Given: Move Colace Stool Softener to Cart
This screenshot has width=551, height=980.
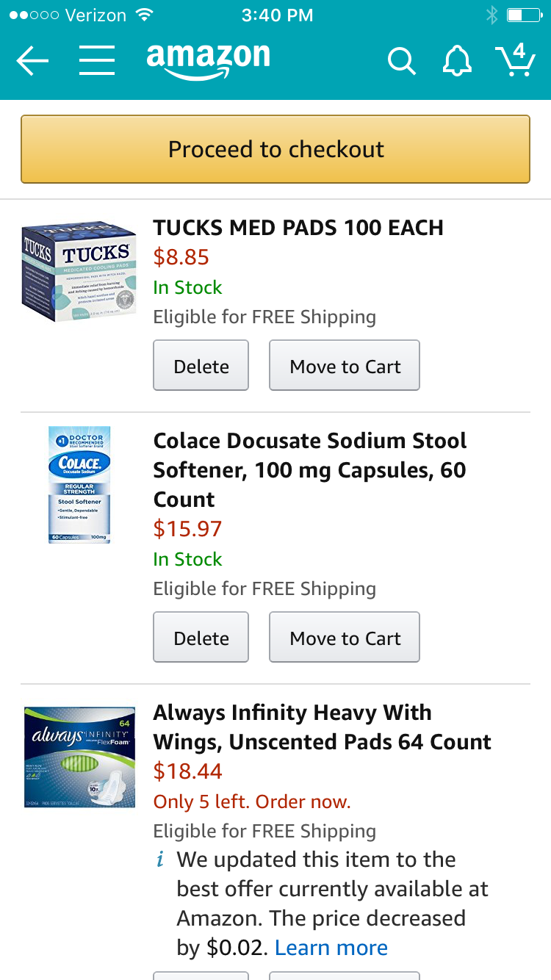Looking at the screenshot, I should (x=345, y=637).
